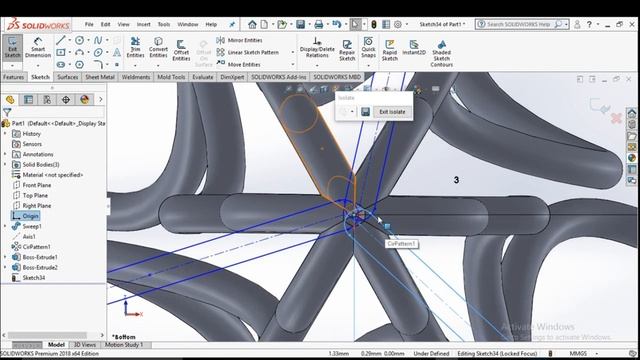Click the red cancel sketch corner icon
Image resolution: width=640 pixels, height=360 pixels.
point(616,119)
